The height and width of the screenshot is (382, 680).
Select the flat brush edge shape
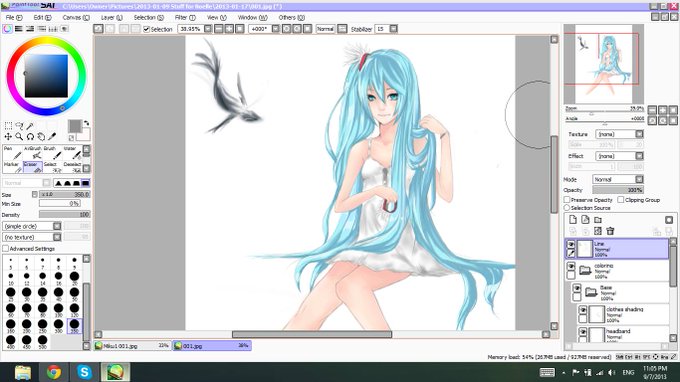tap(85, 183)
